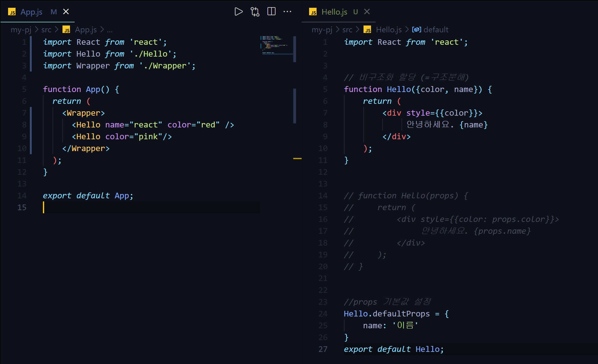The height and width of the screenshot is (364, 598).
Task: Click the Hello.defaultProps code line
Action: [396, 314]
